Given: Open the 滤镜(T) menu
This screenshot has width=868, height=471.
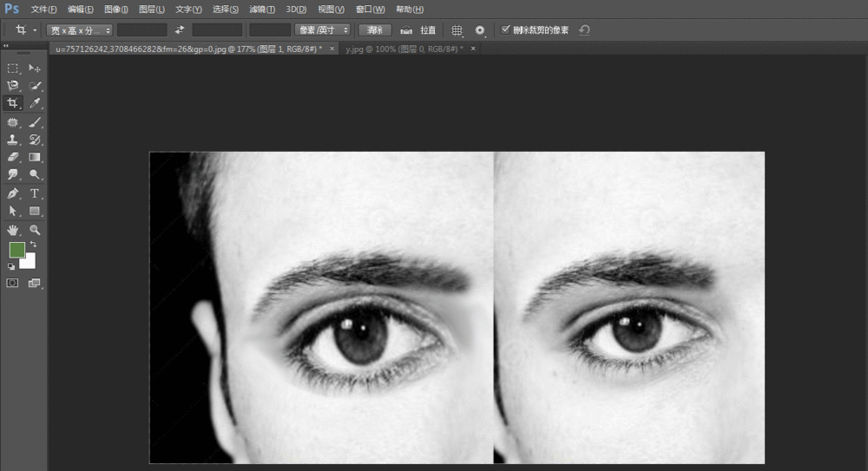Looking at the screenshot, I should [261, 9].
